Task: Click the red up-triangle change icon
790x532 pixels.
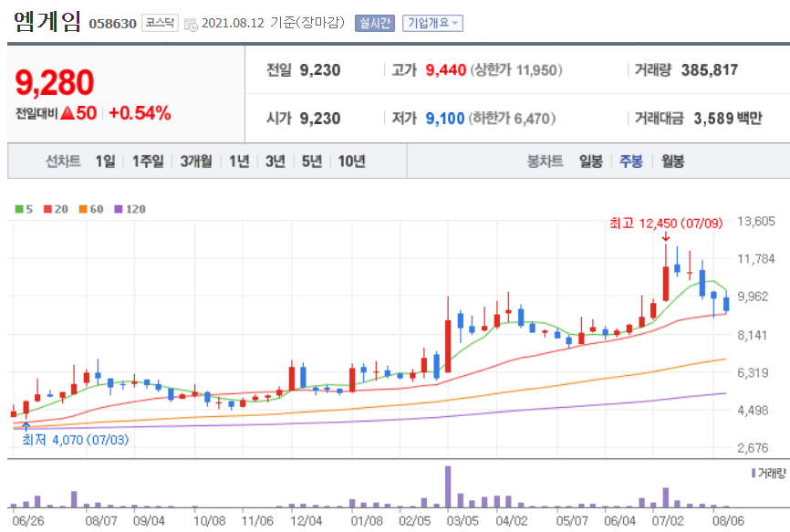Action: (x=68, y=113)
